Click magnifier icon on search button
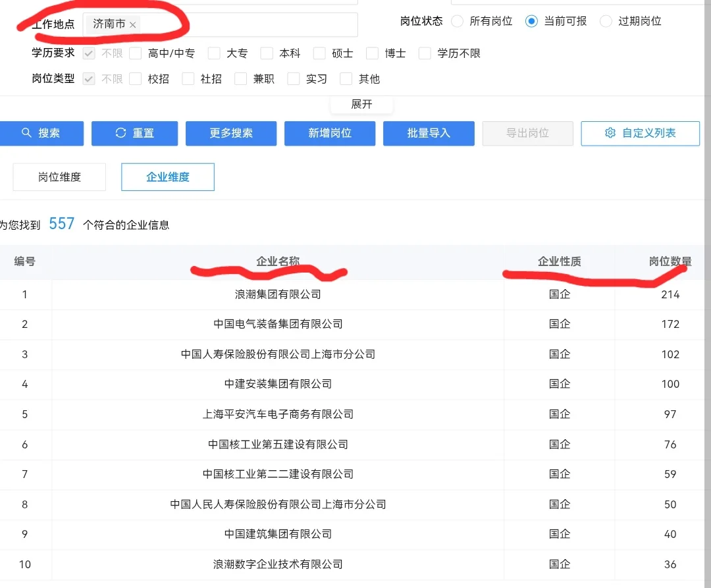Screen dimensions: 711x588 pos(27,132)
